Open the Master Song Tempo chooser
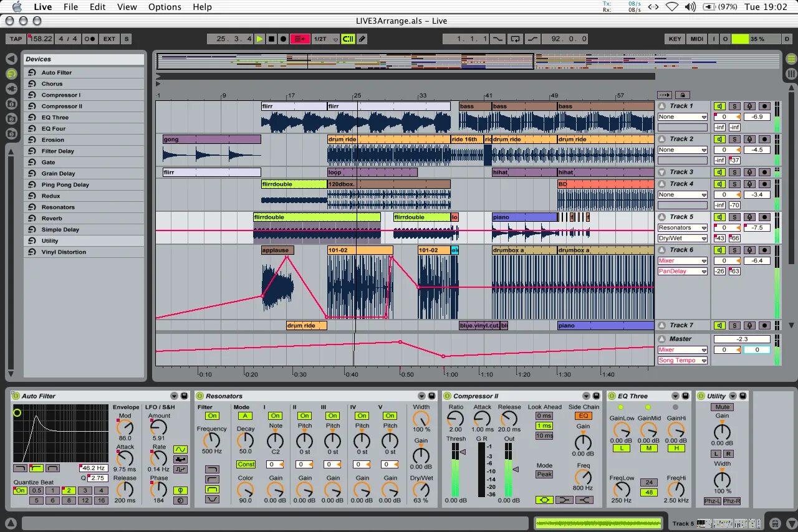The height and width of the screenshot is (532, 798). 683,360
